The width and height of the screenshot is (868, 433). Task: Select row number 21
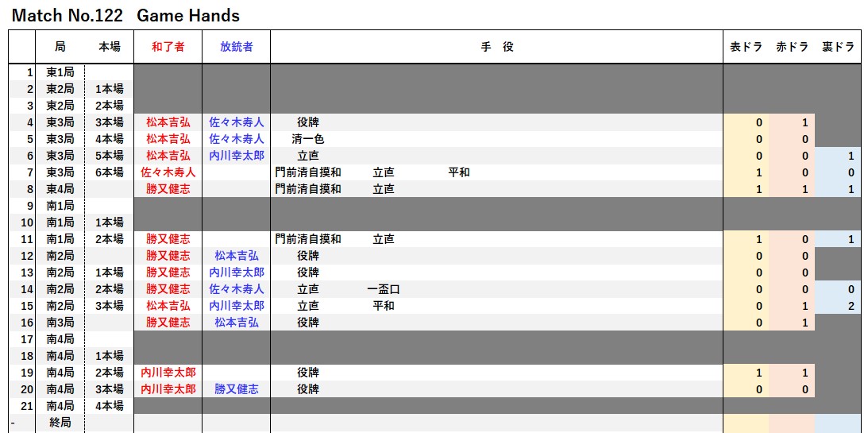click(28, 405)
